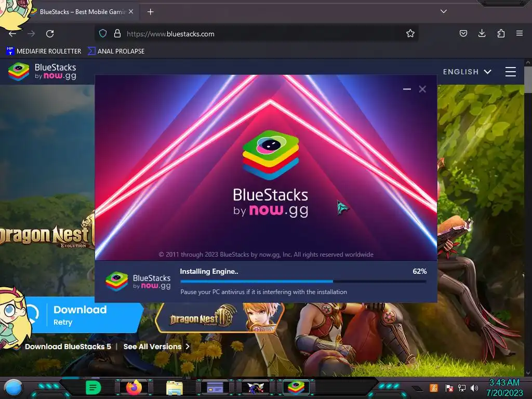Expand the list all tabs chevron
532x399 pixels.
tap(444, 11)
